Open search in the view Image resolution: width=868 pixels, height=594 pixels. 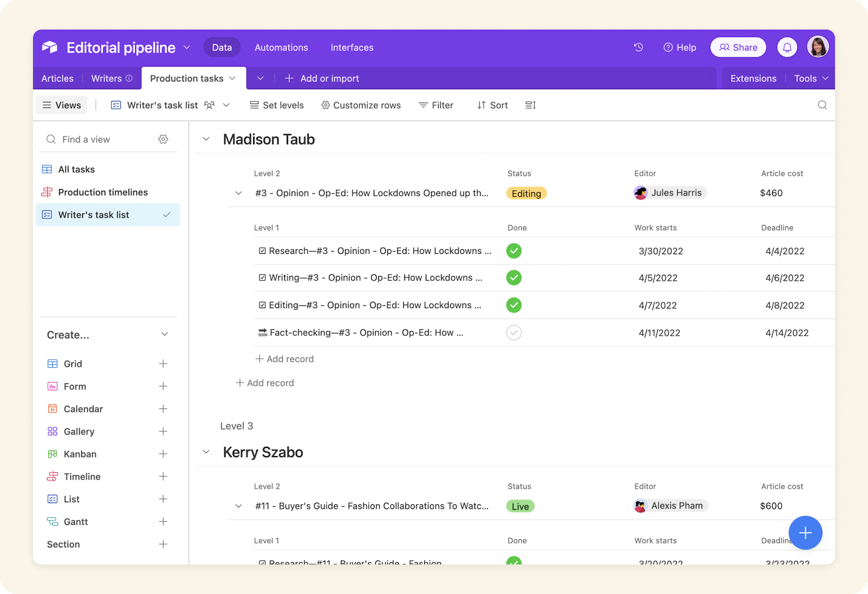click(x=822, y=105)
